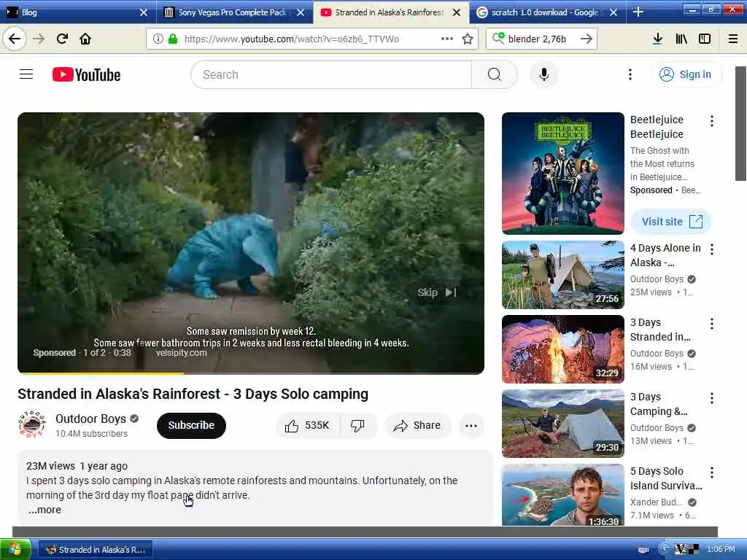Go to the YouTube home logo
Image resolution: width=747 pixels, height=560 pixels.
(x=86, y=75)
